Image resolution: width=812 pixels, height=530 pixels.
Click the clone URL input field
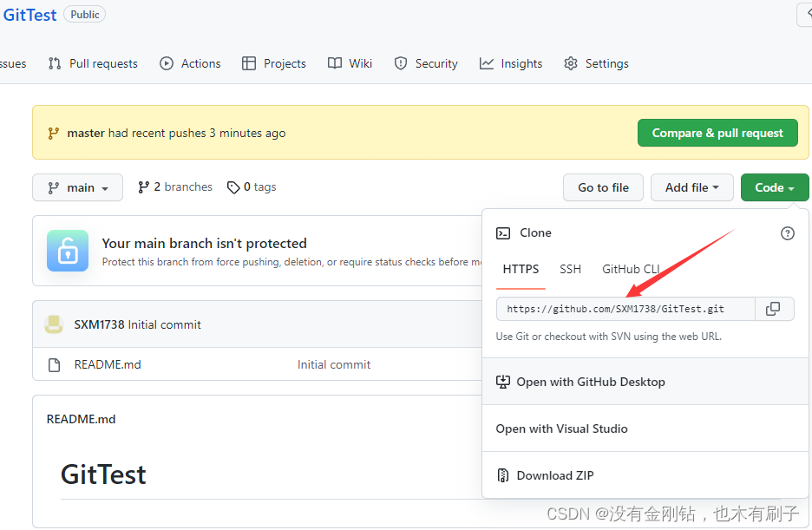point(625,309)
